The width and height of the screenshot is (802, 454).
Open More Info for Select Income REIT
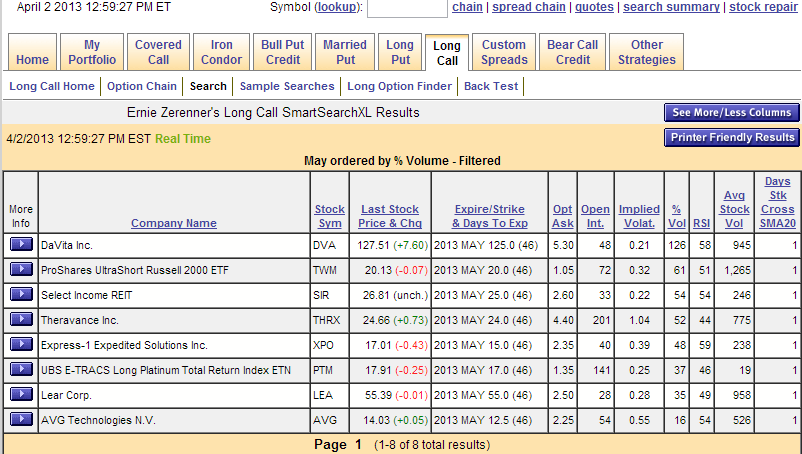(x=21, y=294)
